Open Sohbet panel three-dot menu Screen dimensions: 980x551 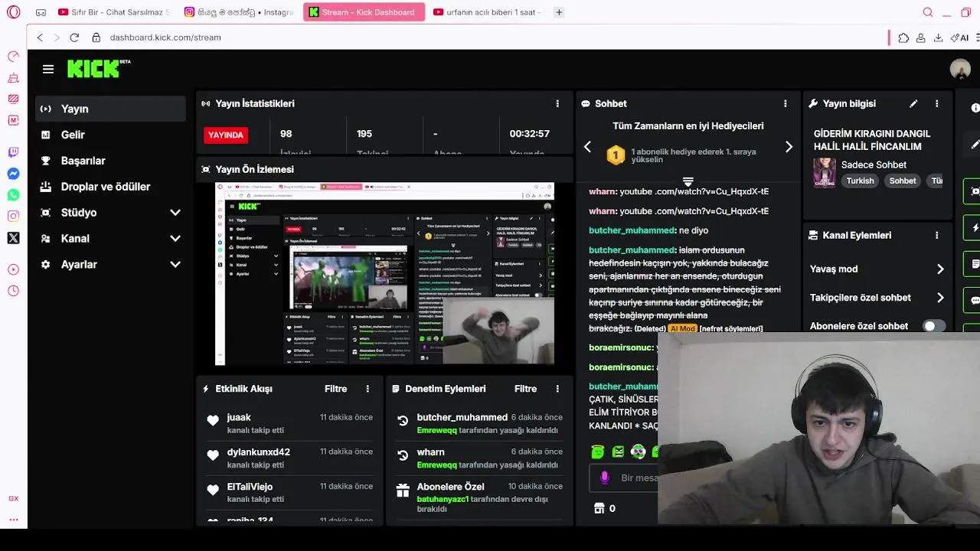click(x=785, y=103)
